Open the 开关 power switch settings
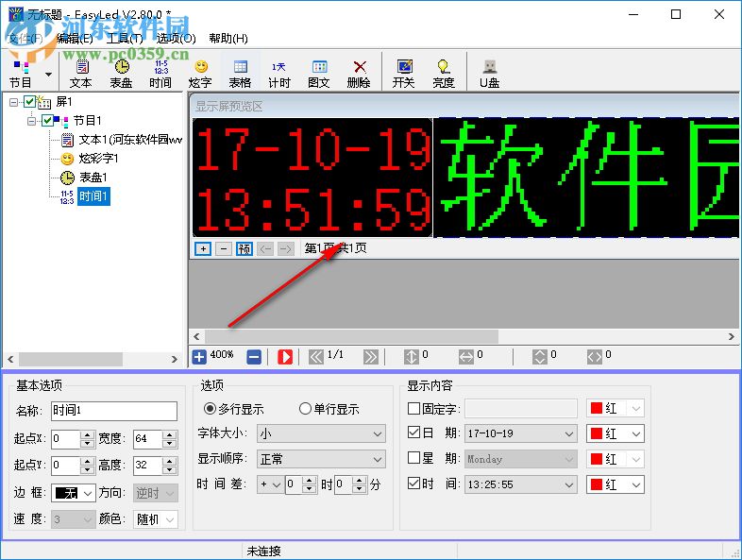This screenshot has width=742, height=560. pyautogui.click(x=404, y=74)
